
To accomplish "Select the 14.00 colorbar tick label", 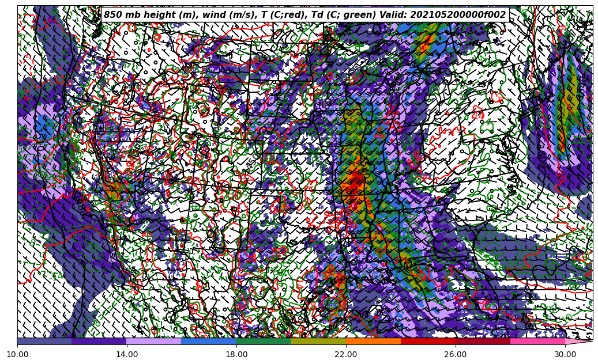I will (x=127, y=355).
